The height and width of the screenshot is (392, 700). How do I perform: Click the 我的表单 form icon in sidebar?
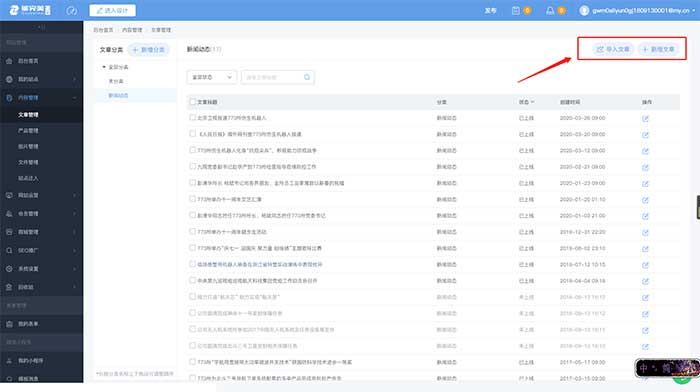tap(9, 324)
